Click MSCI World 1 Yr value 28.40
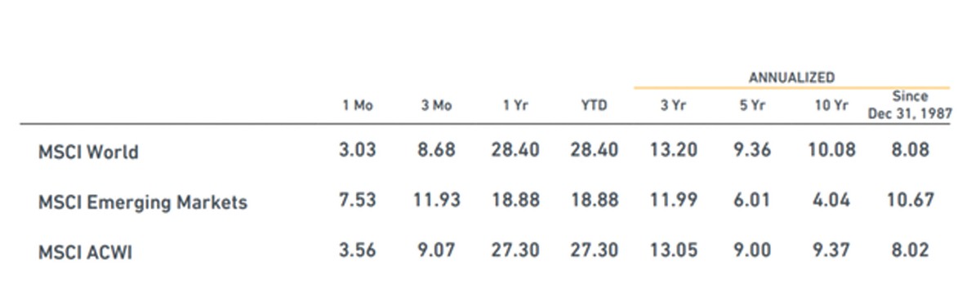The image size is (980, 305). [x=514, y=150]
